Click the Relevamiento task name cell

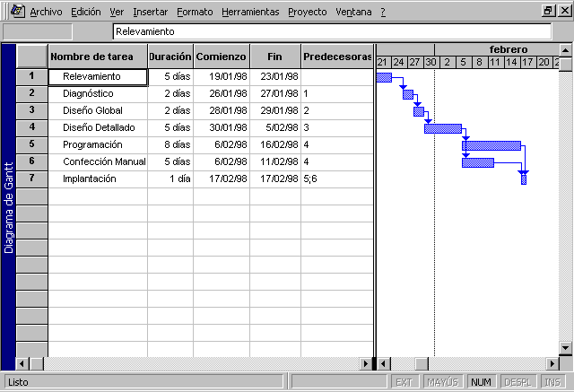coord(98,77)
